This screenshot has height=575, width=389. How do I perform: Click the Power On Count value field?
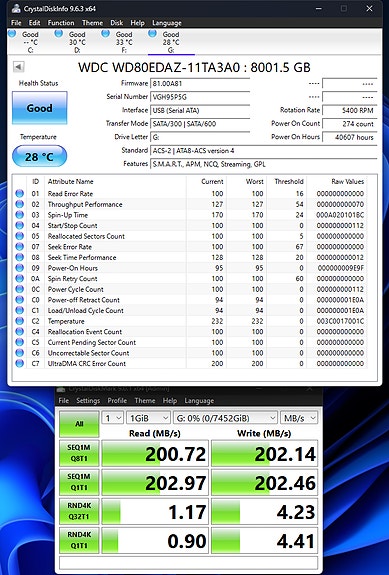tap(349, 124)
